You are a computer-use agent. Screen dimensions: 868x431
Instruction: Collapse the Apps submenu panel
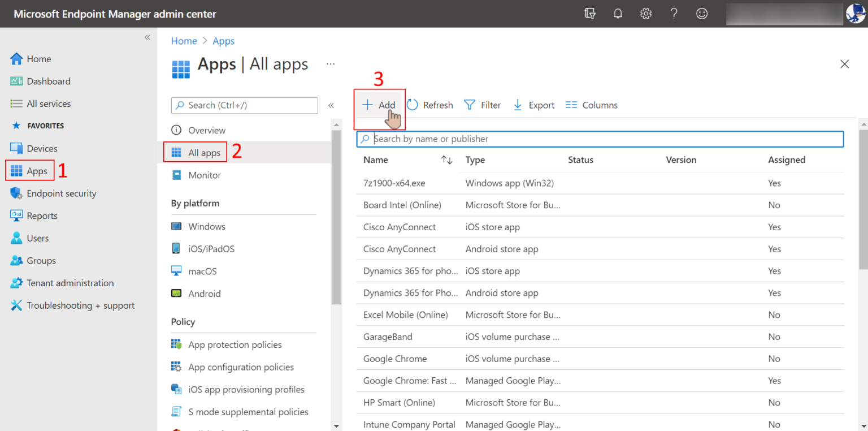(331, 105)
